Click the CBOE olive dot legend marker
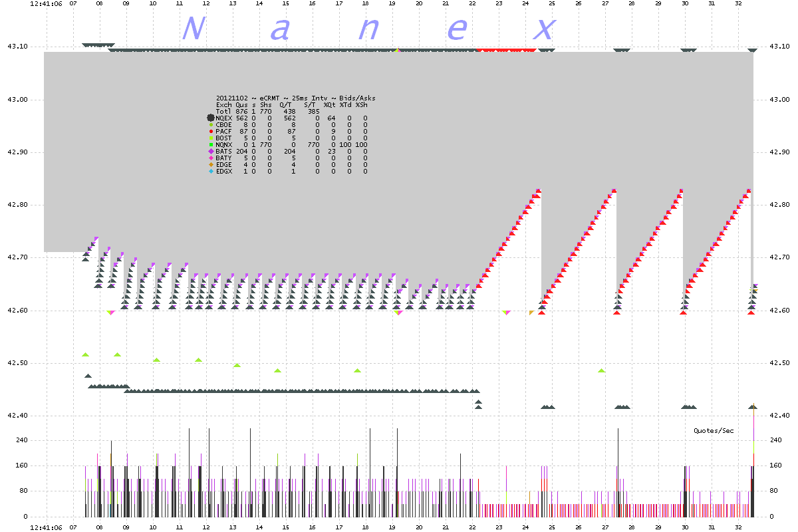Screen dimensions: 798x532 point(211,124)
